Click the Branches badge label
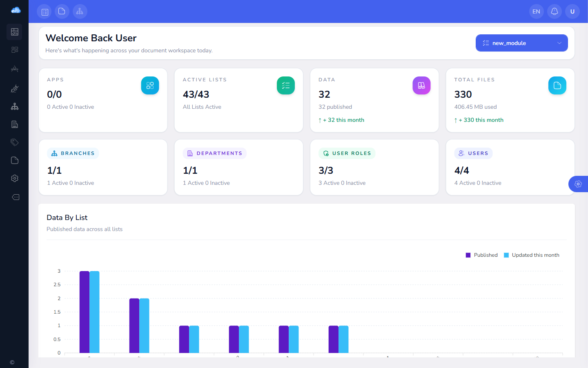Screen dimensions: 588x368 (x=73, y=153)
